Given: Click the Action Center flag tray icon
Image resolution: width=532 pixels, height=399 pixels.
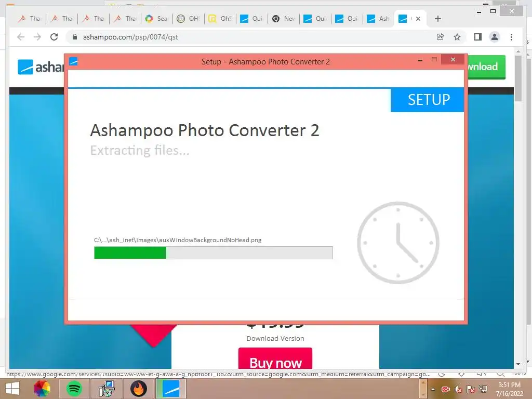Looking at the screenshot, I should click(x=471, y=389).
